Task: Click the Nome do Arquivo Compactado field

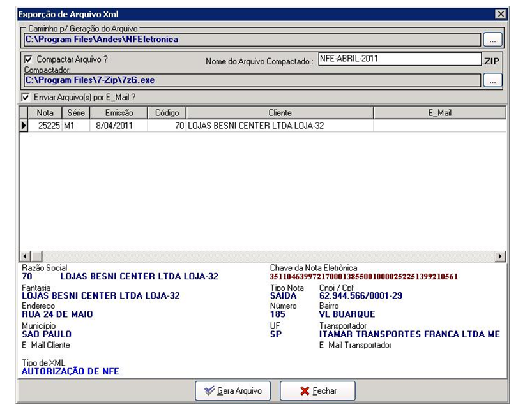Action: pyautogui.click(x=400, y=59)
